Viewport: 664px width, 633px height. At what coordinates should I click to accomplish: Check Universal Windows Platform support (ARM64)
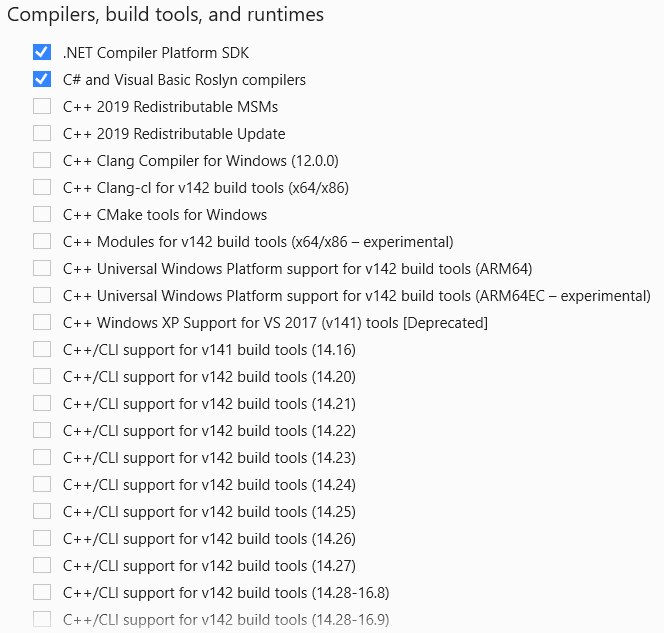click(x=42, y=268)
